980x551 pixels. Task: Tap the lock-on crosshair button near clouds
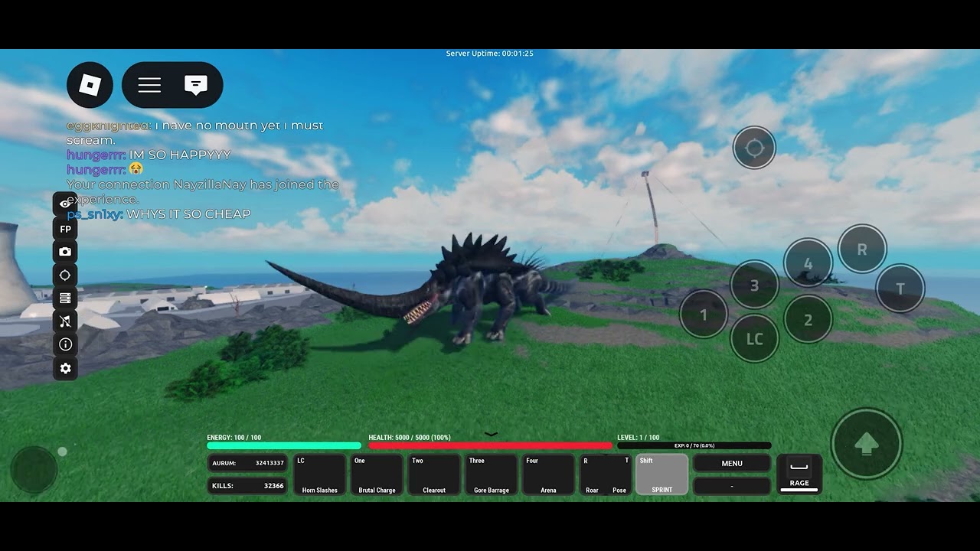(755, 148)
